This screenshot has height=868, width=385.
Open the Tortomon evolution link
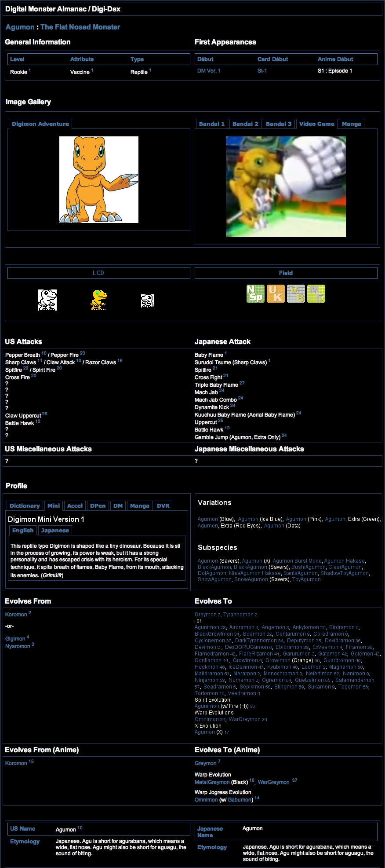(x=207, y=693)
